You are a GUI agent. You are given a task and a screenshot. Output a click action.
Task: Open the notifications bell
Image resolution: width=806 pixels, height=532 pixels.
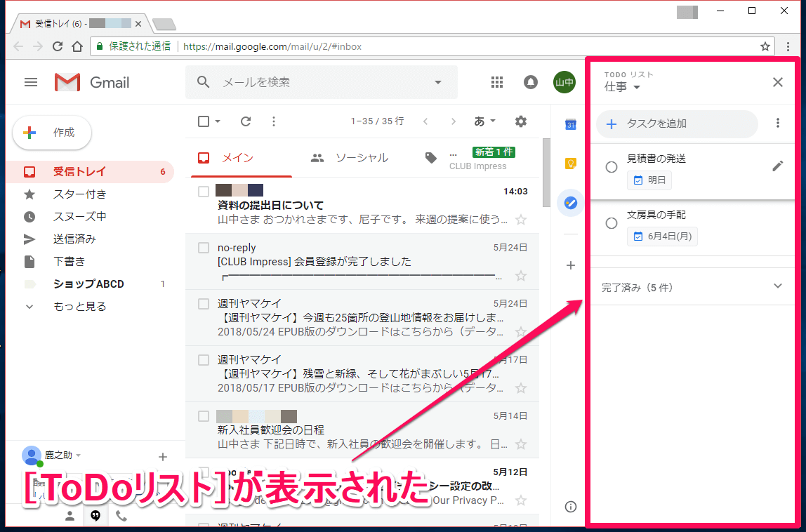(x=531, y=82)
